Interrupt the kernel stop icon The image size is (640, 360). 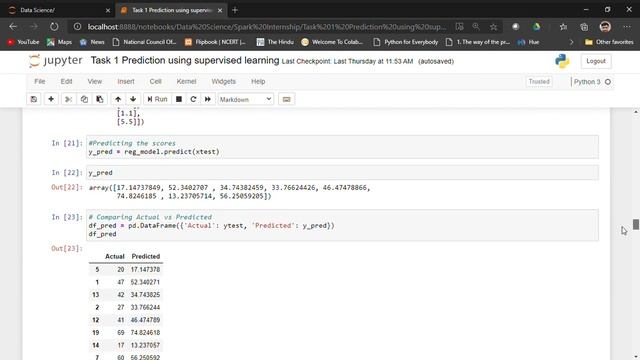click(x=179, y=99)
